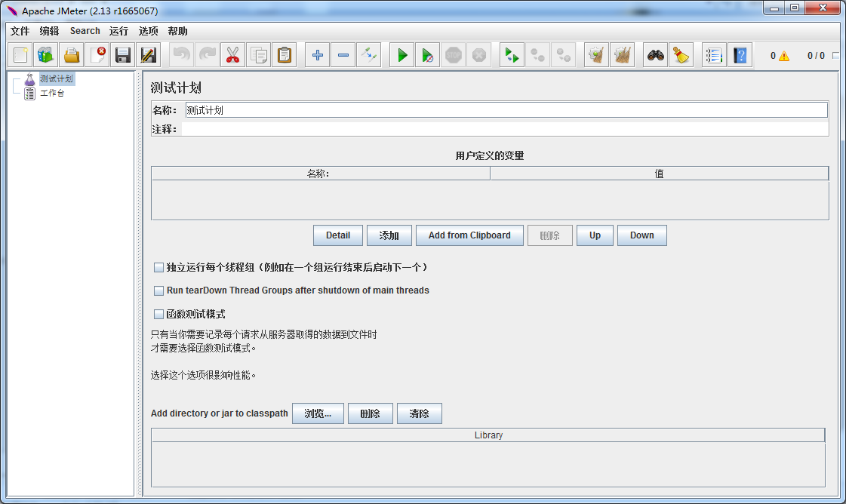Click the 浏览... classpath button
Screen dimensions: 846x504
point(318,413)
